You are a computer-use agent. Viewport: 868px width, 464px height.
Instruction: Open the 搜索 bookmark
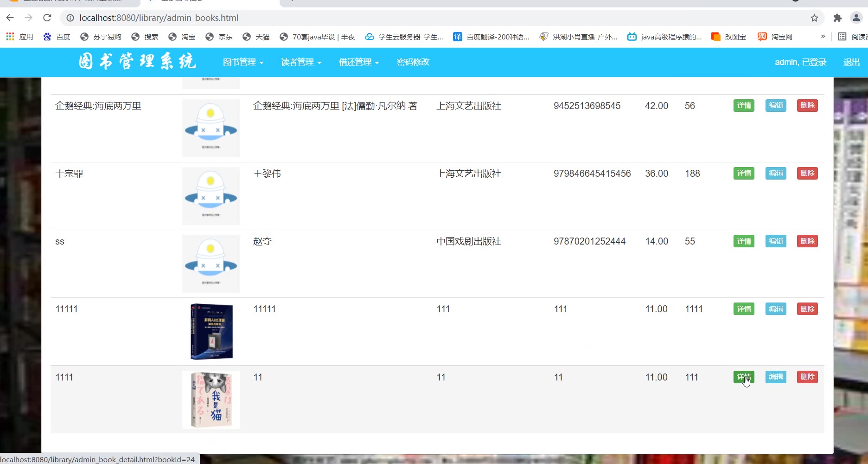pos(145,37)
